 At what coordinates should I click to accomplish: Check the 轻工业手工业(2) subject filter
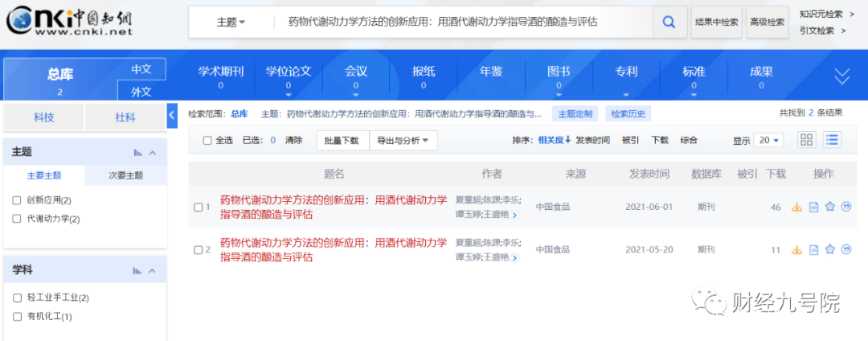[17, 298]
